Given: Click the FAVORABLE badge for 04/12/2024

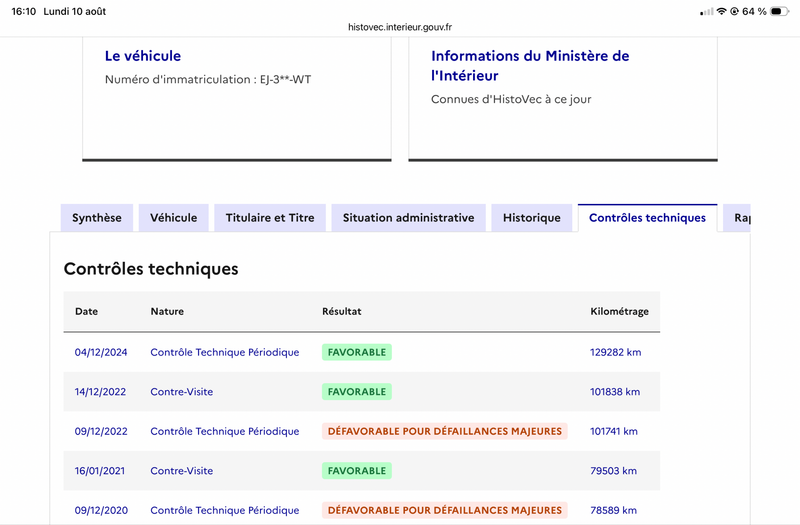Looking at the screenshot, I should pos(357,352).
